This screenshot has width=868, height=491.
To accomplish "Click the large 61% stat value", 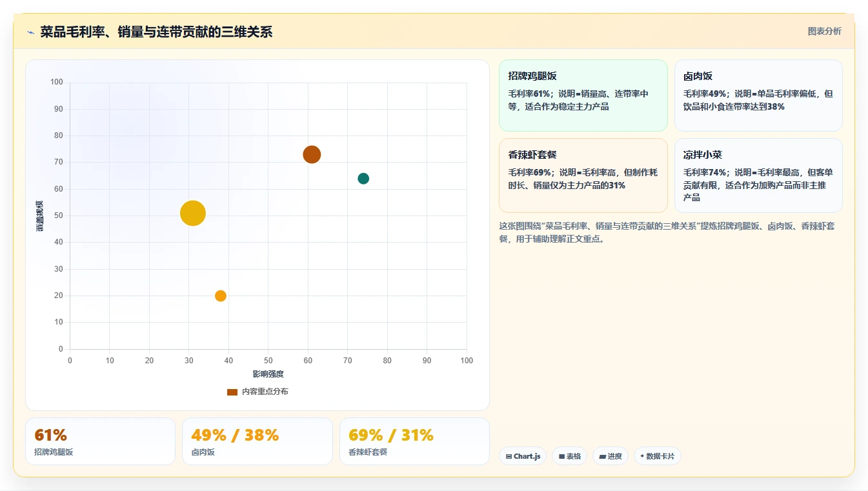I will [x=51, y=436].
